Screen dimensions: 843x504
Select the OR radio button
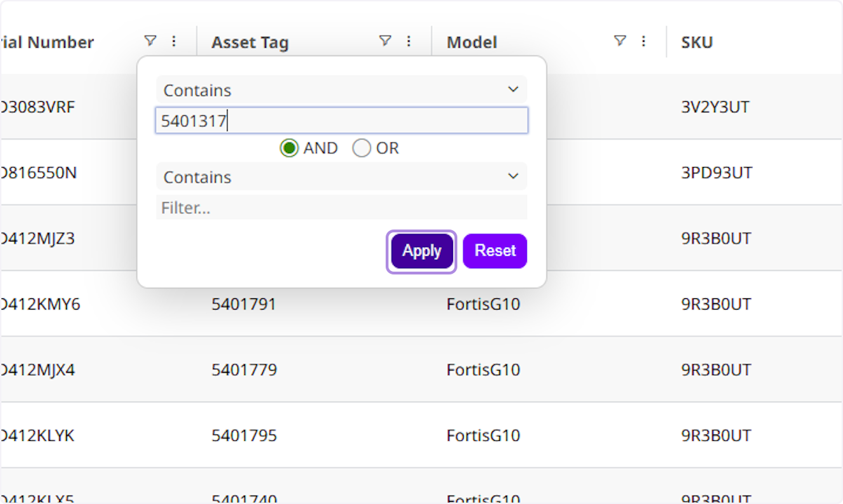pyautogui.click(x=362, y=148)
